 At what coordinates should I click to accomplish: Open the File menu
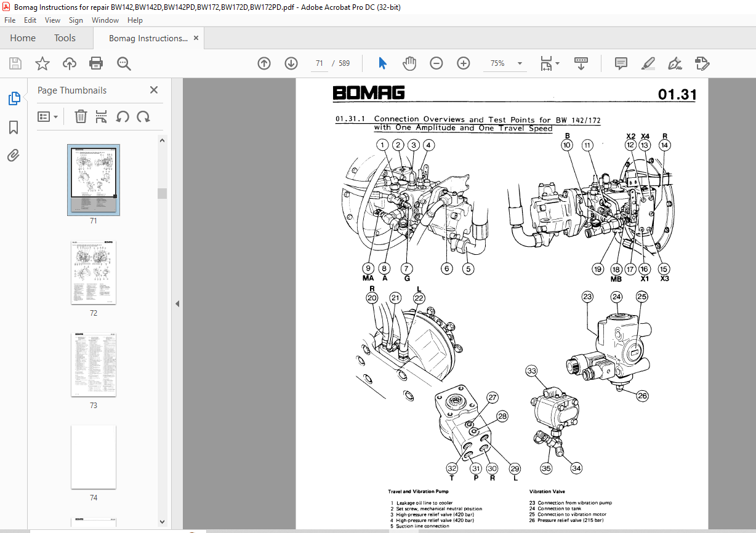[10, 20]
